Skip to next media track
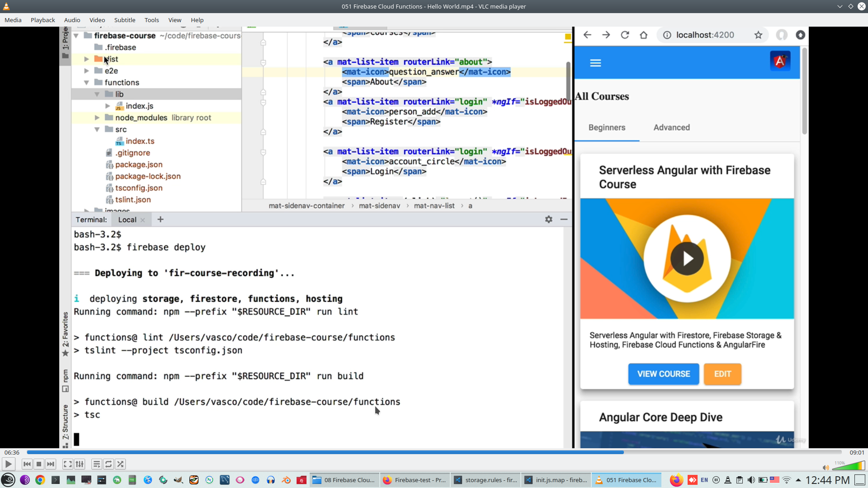 click(x=51, y=464)
